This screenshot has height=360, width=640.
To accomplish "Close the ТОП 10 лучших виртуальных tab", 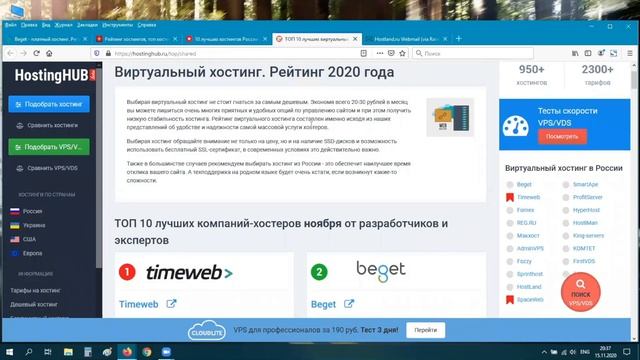I will pyautogui.click(x=355, y=39).
